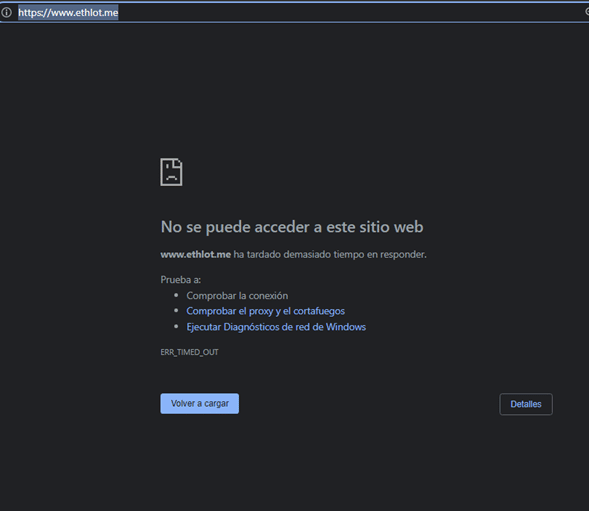Click the Comprobar la conexión suggestion text
589x511 pixels.
(237, 296)
